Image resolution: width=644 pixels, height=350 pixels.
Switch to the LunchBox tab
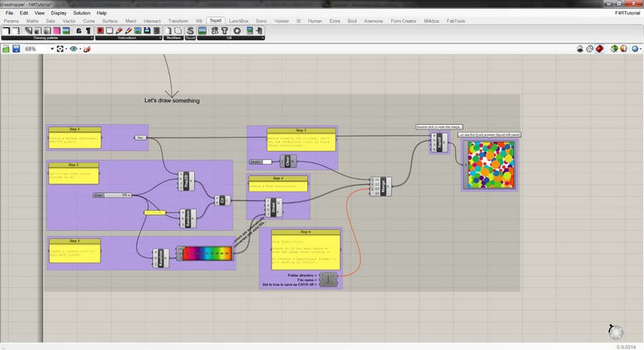tap(237, 20)
